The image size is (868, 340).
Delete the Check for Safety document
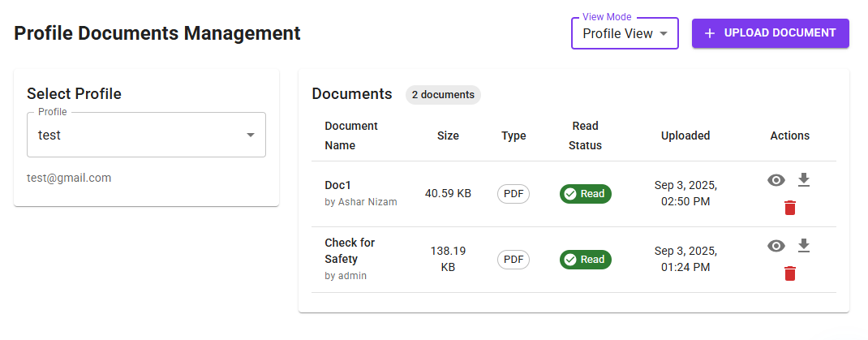coord(790,274)
